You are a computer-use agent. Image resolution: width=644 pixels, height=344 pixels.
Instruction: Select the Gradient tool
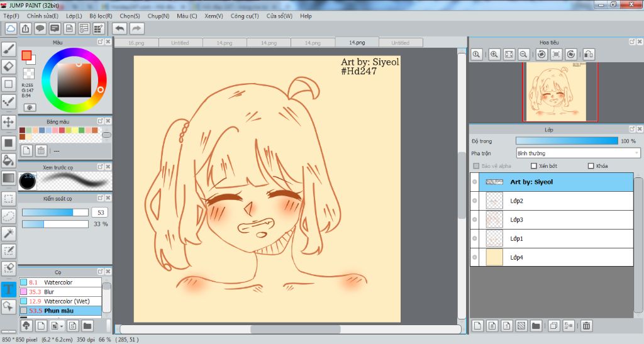(x=9, y=178)
